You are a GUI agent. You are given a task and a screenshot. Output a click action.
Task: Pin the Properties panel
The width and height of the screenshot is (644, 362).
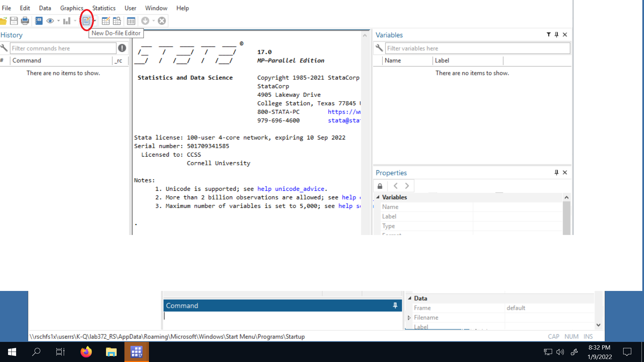[556, 172]
